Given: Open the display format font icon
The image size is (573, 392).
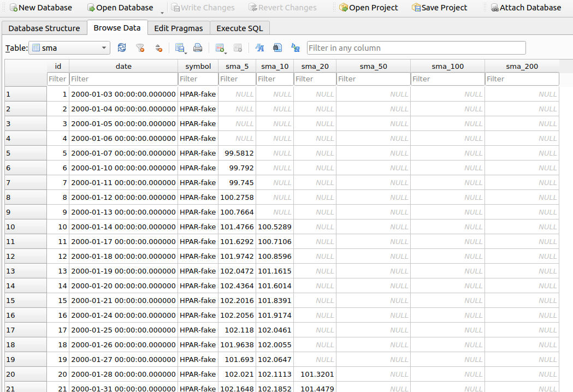Looking at the screenshot, I should tap(259, 48).
